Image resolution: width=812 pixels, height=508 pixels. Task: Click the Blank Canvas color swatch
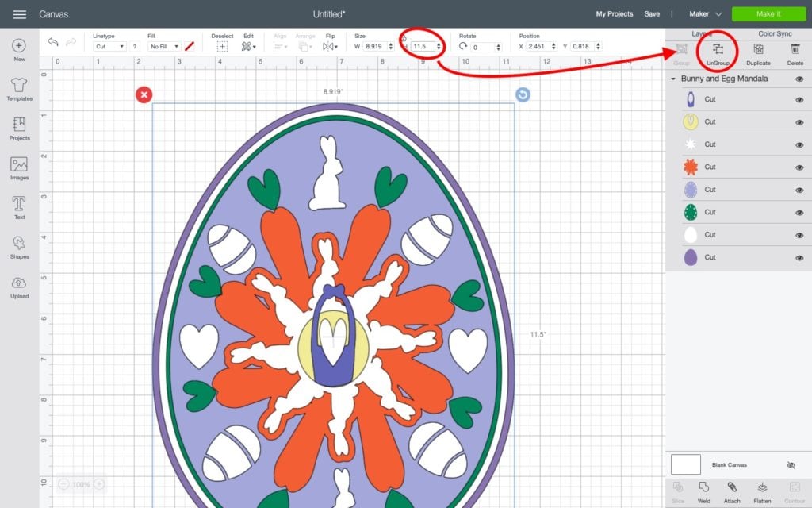pos(686,464)
